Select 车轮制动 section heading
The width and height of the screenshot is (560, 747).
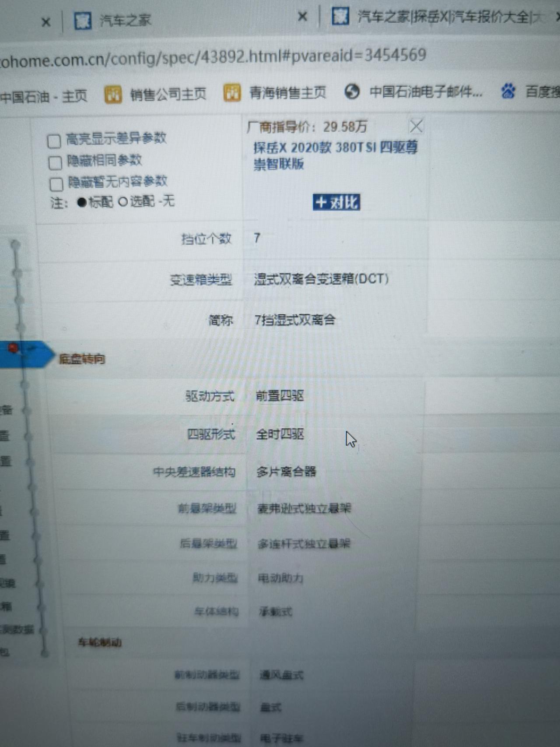click(100, 642)
